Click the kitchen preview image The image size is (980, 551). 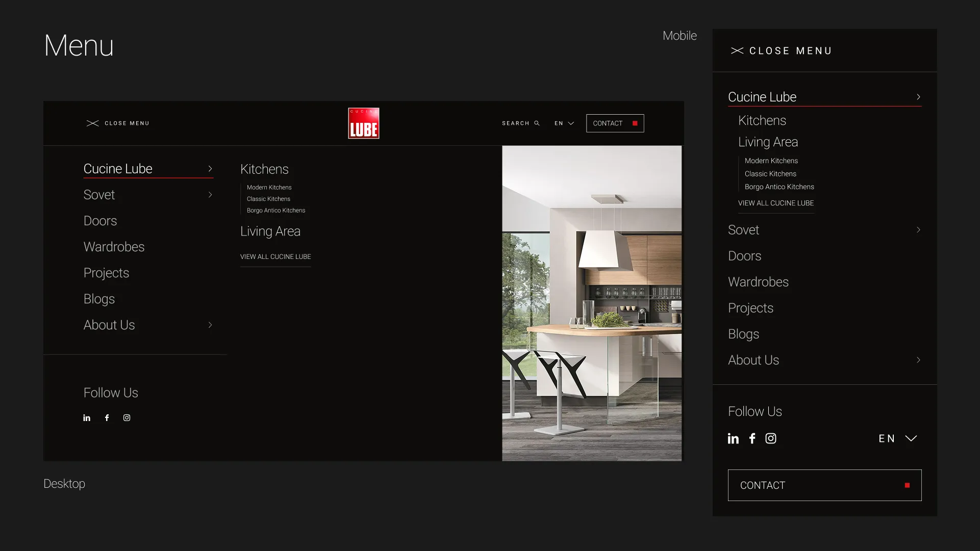592,303
